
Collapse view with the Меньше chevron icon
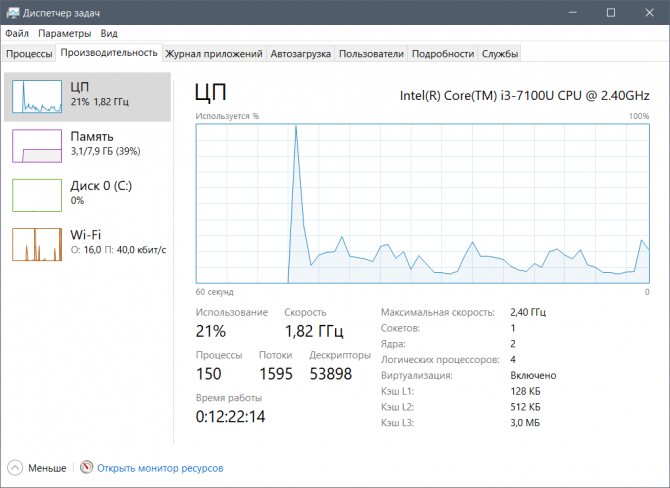click(x=15, y=467)
